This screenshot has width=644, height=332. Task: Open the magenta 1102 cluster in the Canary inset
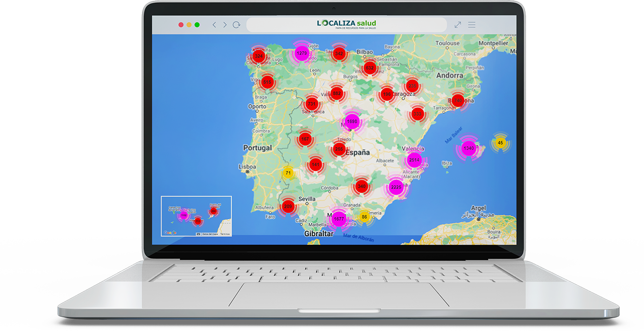[x=183, y=215]
